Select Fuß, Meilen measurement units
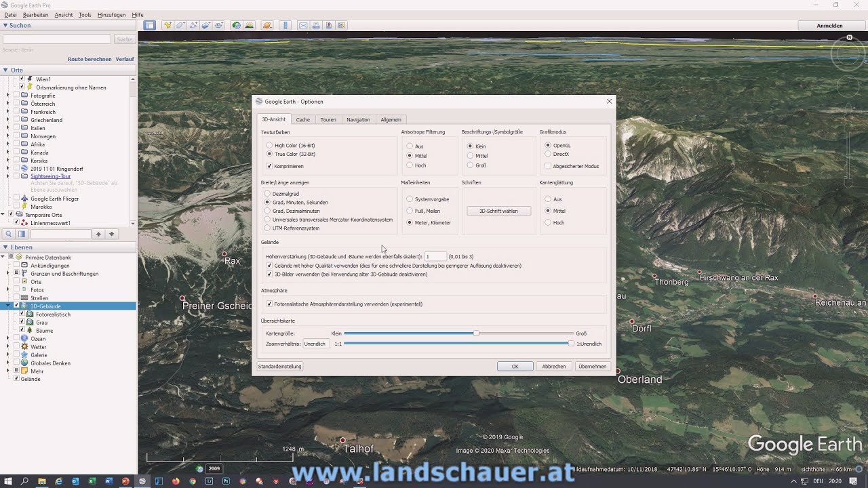868x488 pixels. pos(410,211)
